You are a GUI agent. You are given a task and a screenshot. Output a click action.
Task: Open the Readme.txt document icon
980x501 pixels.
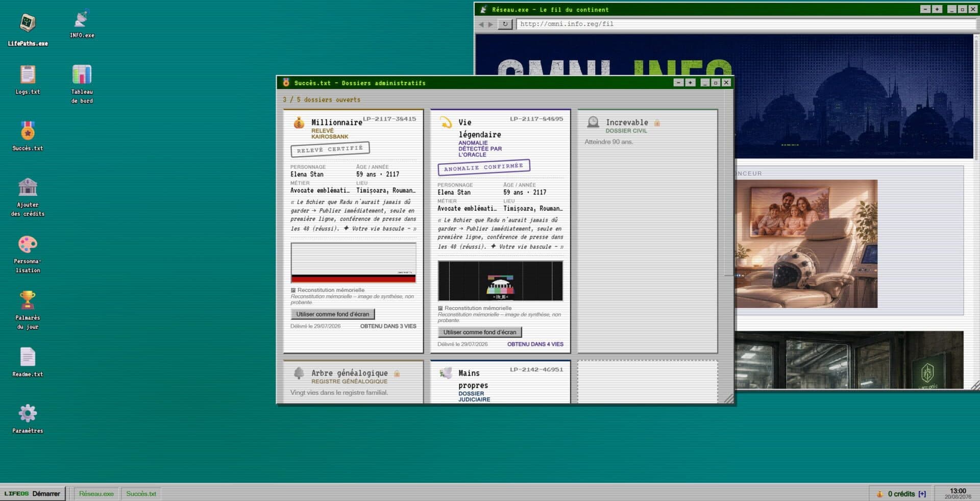click(28, 362)
